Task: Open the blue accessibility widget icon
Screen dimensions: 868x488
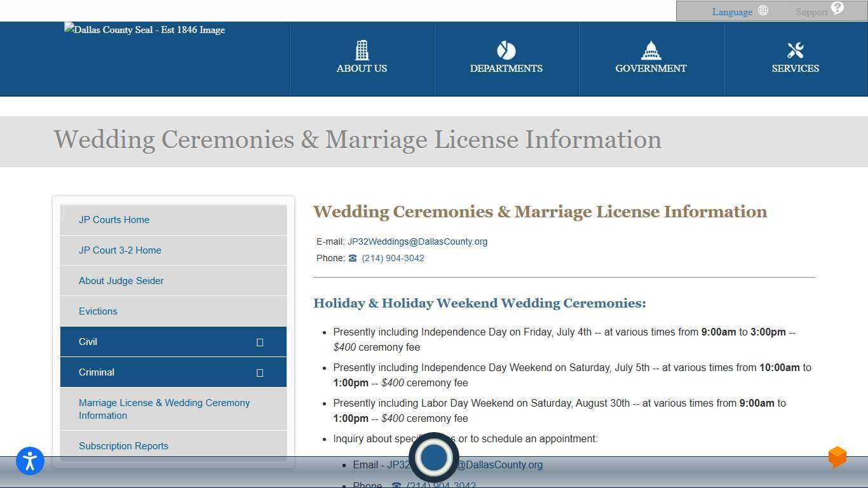Action: 29,461
